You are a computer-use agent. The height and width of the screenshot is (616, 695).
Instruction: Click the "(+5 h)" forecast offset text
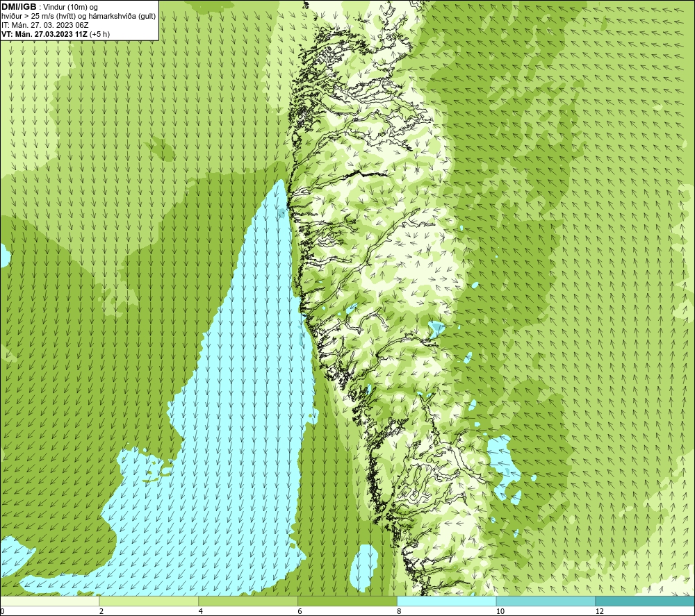[x=99, y=34]
